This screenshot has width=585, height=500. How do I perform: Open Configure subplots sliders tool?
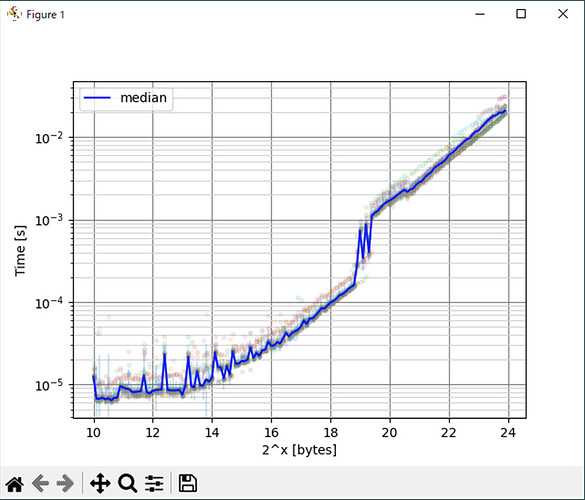pyautogui.click(x=154, y=484)
